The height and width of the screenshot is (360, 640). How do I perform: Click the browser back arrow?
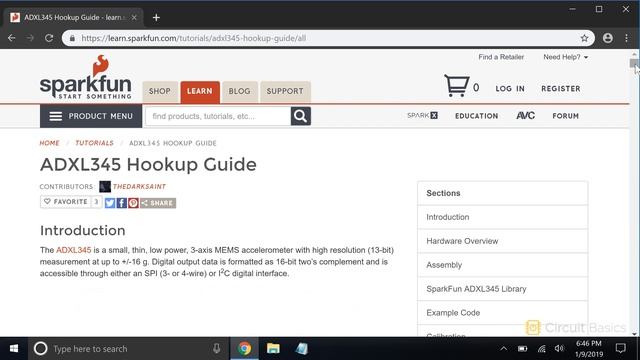coord(11,38)
